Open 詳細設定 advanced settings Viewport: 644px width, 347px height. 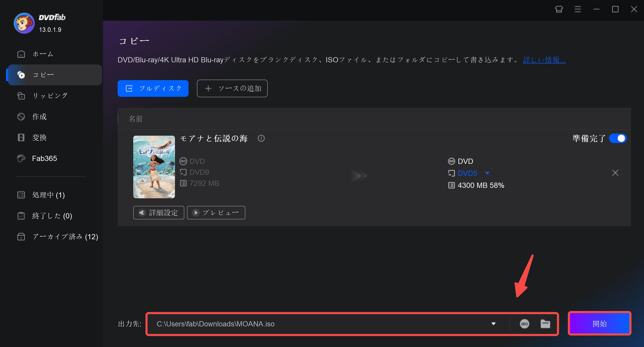tap(159, 213)
